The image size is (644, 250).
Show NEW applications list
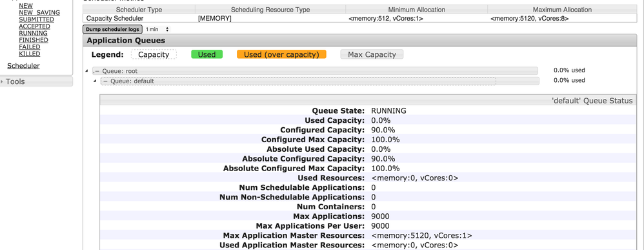[26, 6]
